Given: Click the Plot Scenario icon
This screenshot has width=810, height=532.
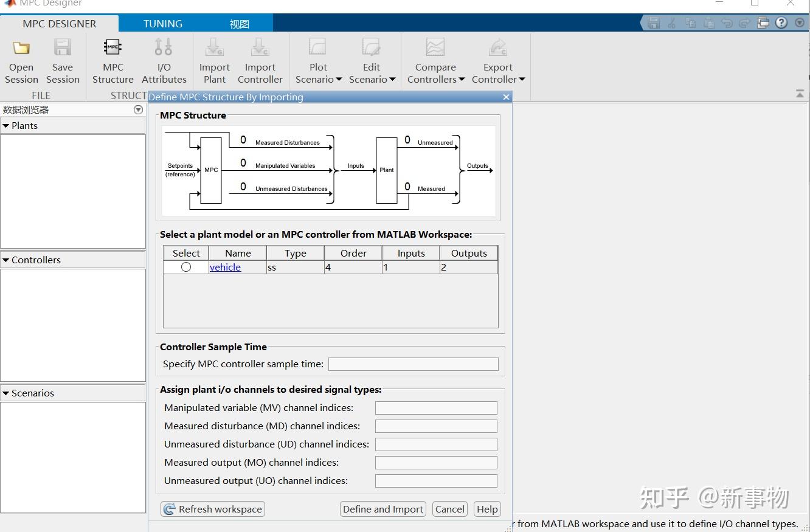Looking at the screenshot, I should point(318,47).
